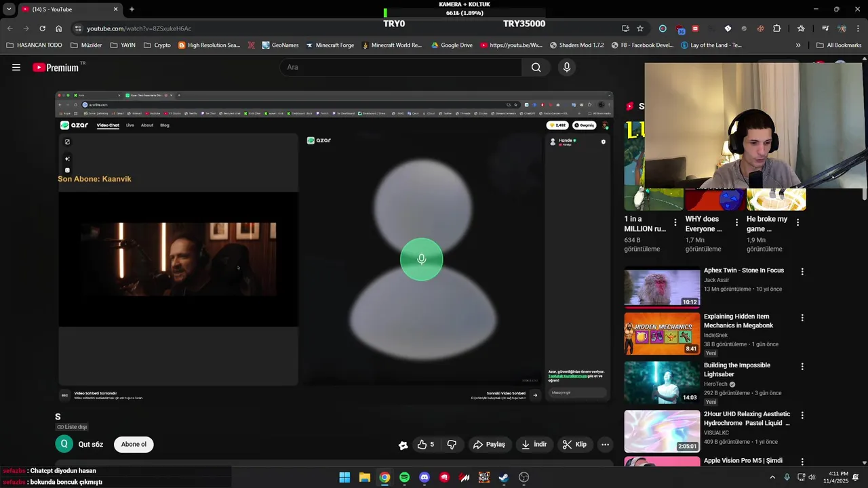Open options for '1 in a MILLION' short
This screenshot has height=488, width=868.
tap(675, 222)
